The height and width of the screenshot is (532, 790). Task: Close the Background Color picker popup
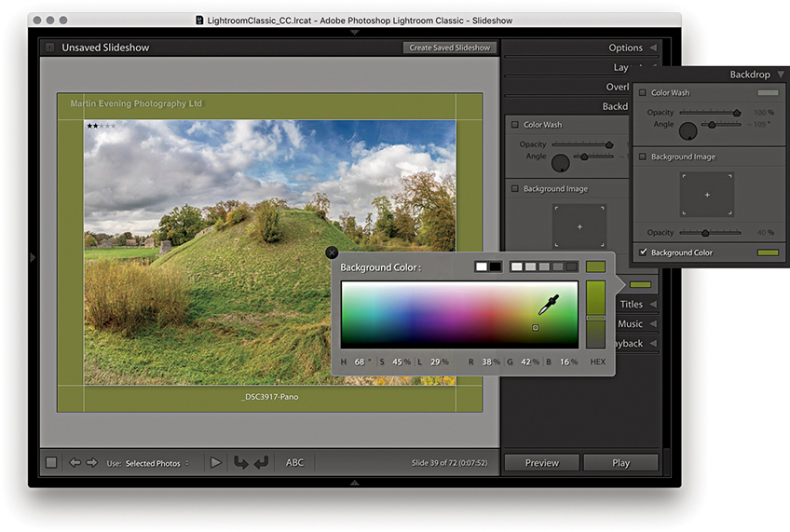tap(333, 252)
